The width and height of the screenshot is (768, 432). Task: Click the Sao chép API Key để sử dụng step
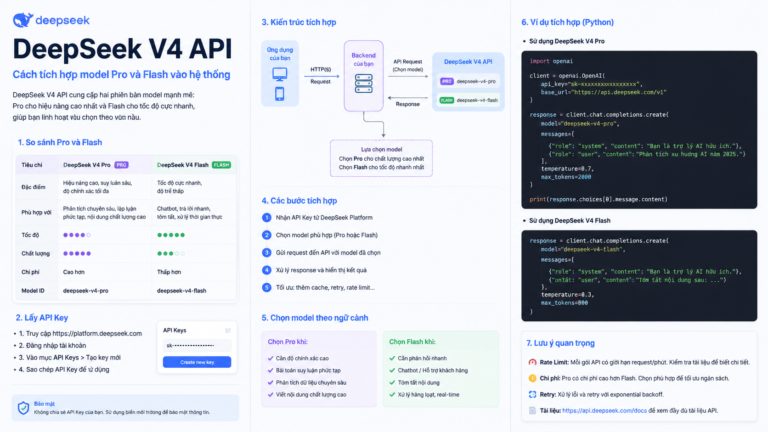pos(64,370)
